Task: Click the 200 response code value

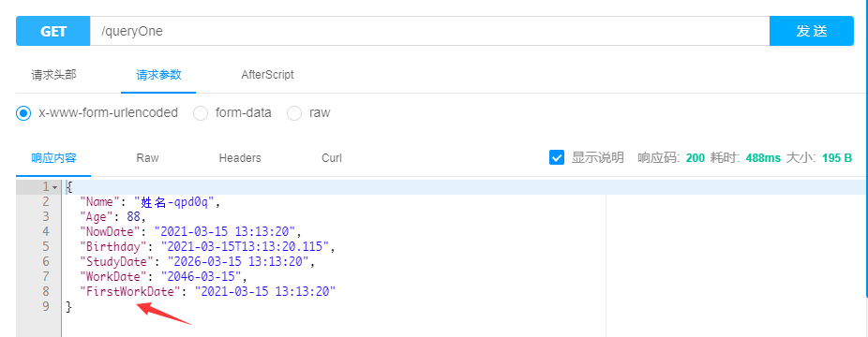Action: coord(695,158)
